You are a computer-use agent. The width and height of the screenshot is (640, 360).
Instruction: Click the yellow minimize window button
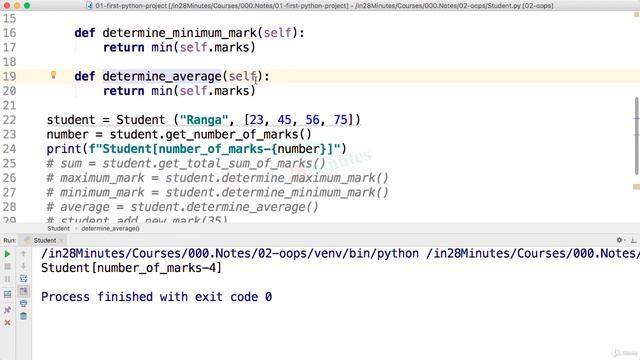click(x=17, y=6)
